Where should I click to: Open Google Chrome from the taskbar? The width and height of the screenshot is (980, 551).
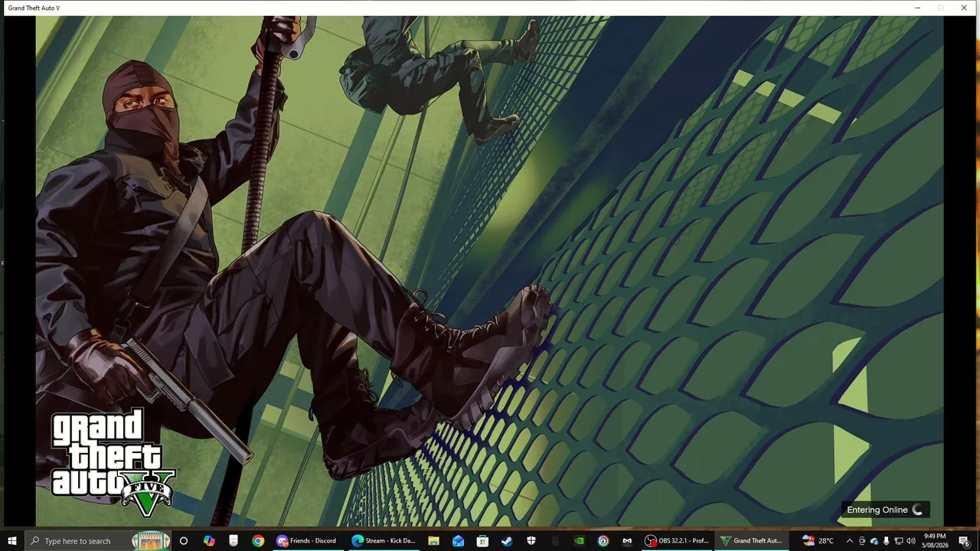click(258, 540)
